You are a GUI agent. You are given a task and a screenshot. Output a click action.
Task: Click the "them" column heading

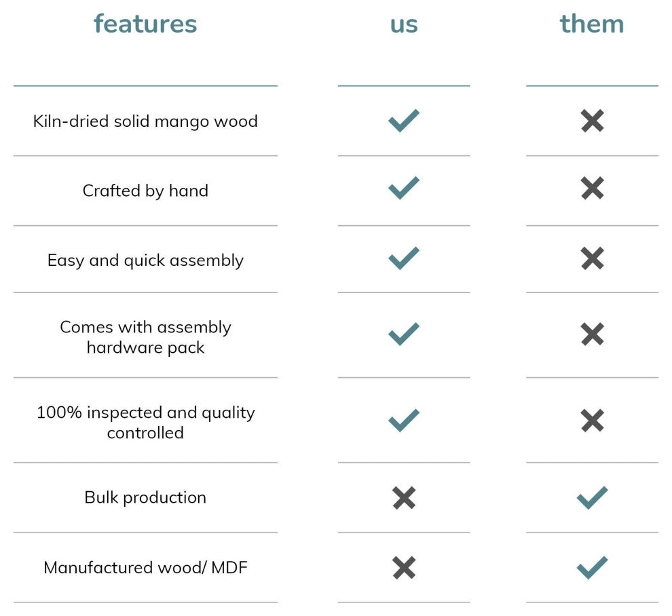click(592, 24)
